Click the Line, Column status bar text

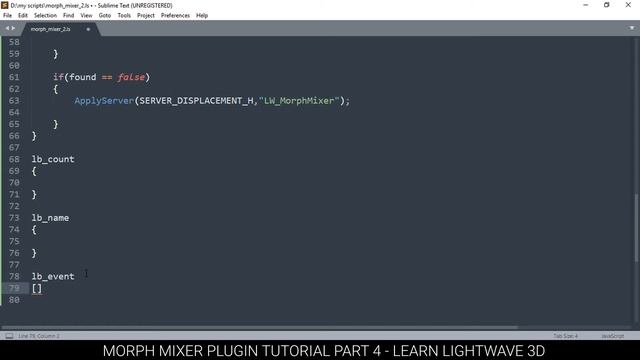coord(39,336)
